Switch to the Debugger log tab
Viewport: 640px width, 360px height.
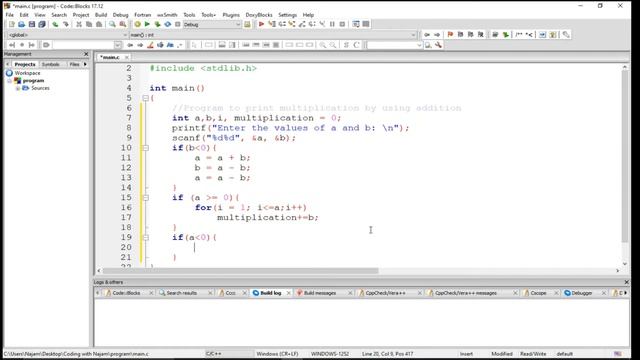point(582,293)
